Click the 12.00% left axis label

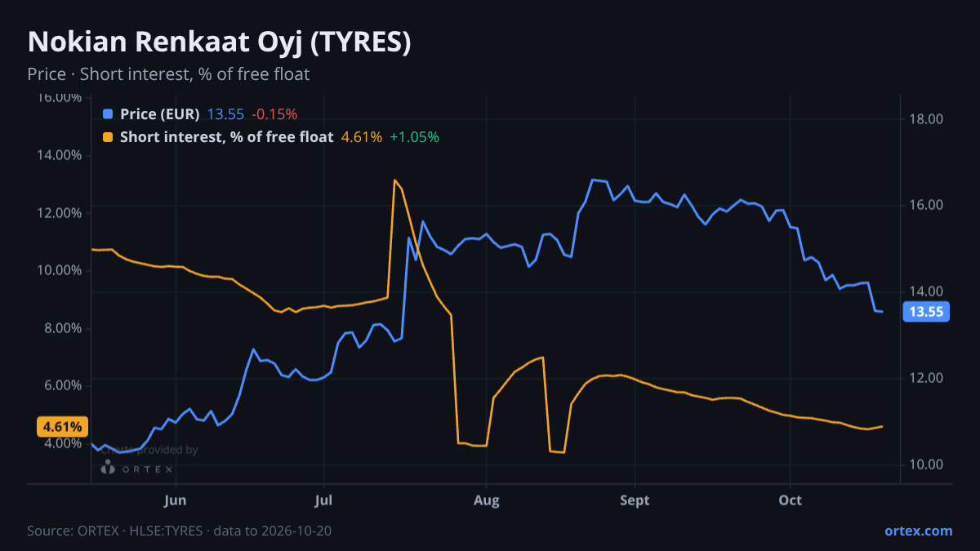click(58, 213)
